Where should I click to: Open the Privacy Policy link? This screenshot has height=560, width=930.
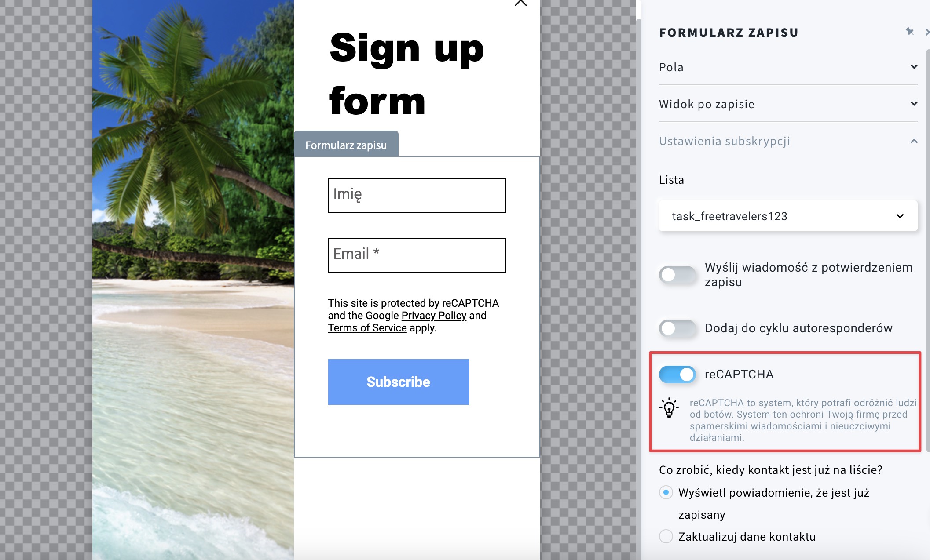[x=434, y=316]
